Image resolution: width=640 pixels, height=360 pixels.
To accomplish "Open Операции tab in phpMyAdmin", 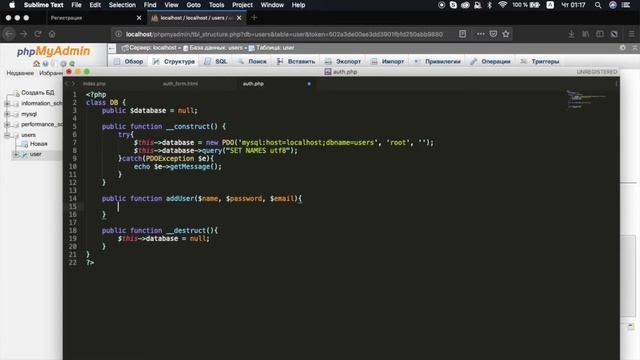I will 491,62.
